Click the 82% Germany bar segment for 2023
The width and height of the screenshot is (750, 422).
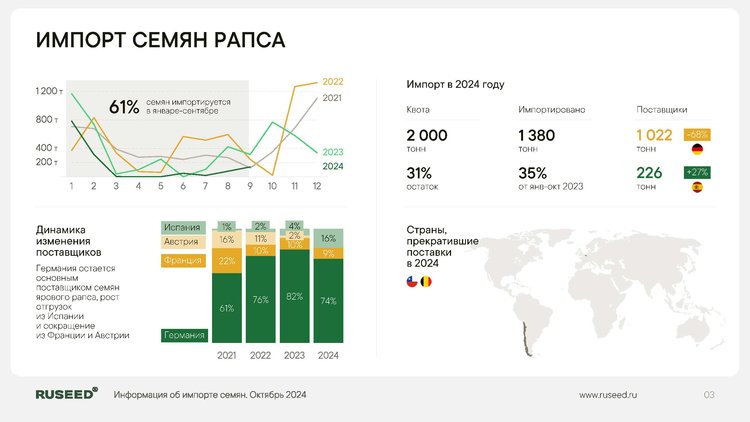pos(295,296)
